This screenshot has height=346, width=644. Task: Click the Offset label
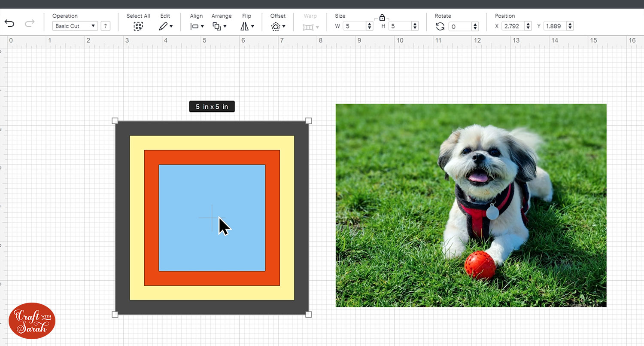coord(278,16)
